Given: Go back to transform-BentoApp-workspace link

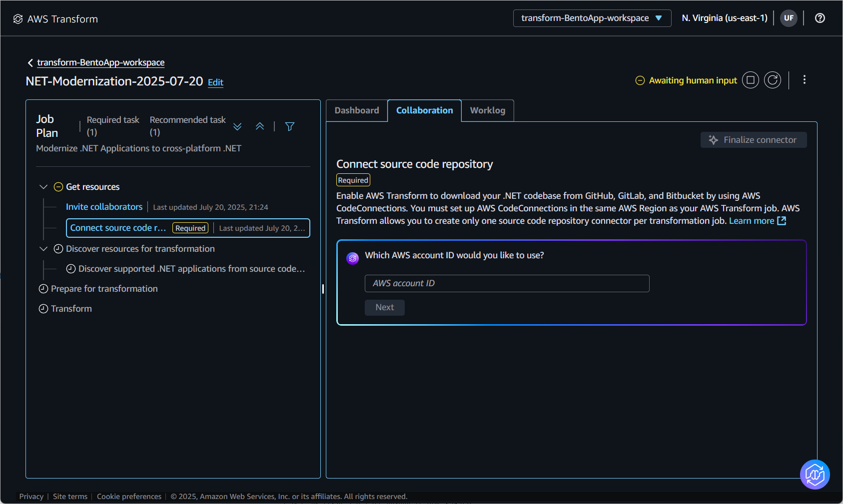Looking at the screenshot, I should pyautogui.click(x=101, y=62).
